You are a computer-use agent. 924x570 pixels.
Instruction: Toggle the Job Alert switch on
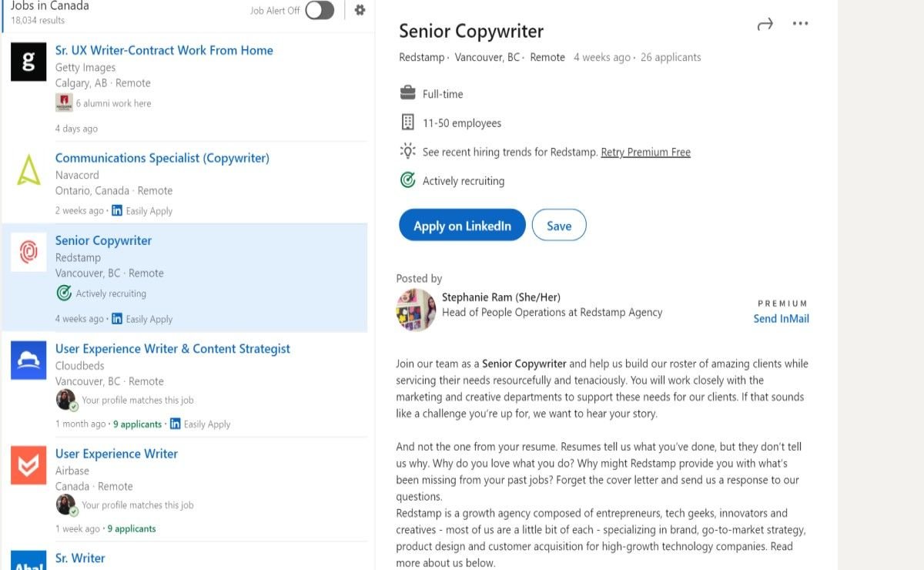point(320,10)
